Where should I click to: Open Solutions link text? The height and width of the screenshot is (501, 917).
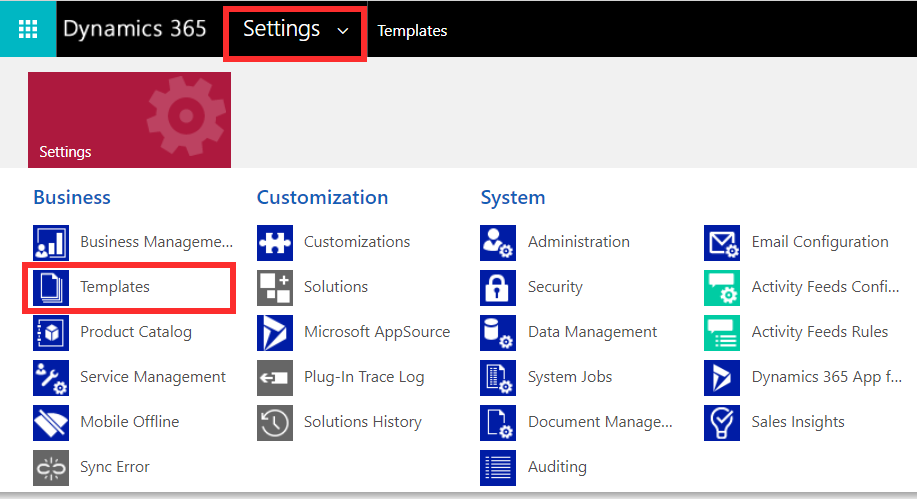[336, 286]
